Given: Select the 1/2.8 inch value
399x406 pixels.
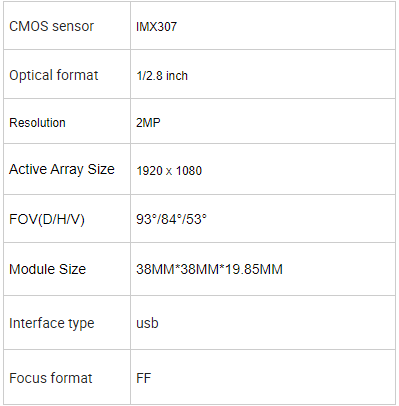Looking at the screenshot, I should point(162,76).
